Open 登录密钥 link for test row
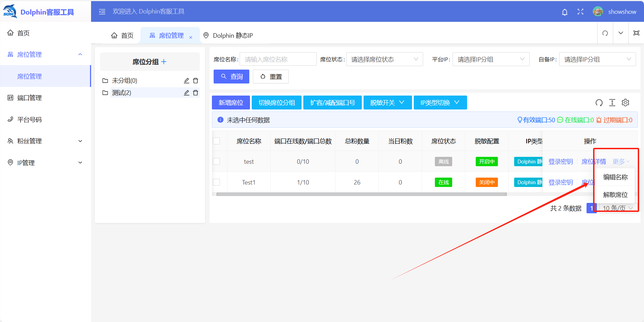This screenshot has height=322, width=644. pyautogui.click(x=560, y=162)
